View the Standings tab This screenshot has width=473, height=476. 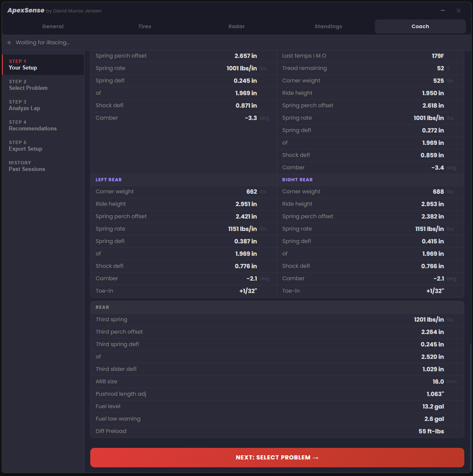click(328, 26)
